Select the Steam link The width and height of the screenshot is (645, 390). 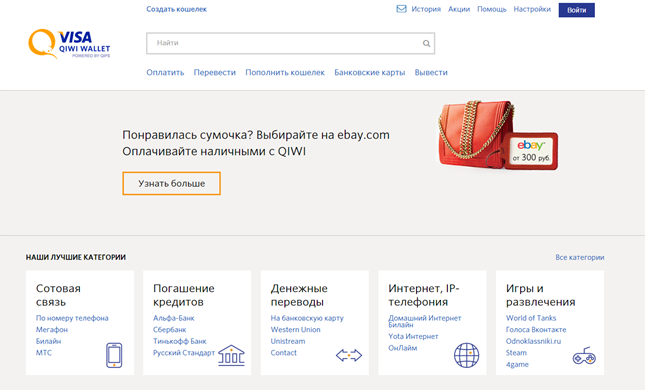coord(516,353)
